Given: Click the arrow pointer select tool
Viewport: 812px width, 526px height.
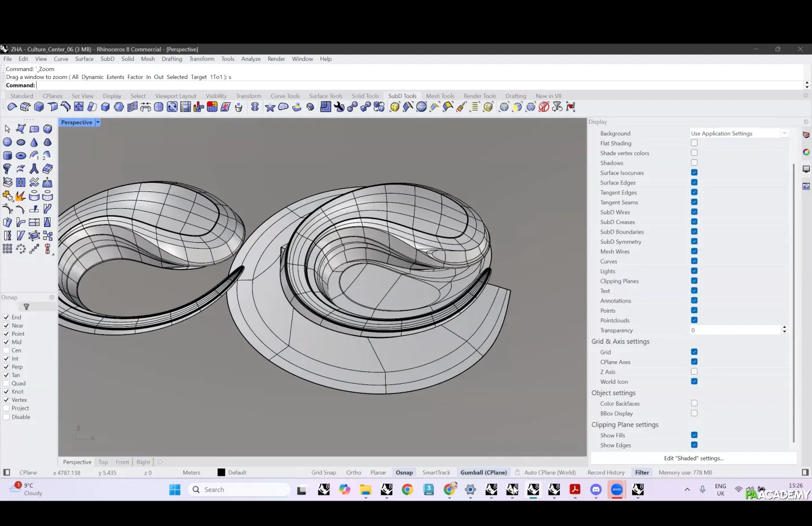Looking at the screenshot, I should (7, 129).
